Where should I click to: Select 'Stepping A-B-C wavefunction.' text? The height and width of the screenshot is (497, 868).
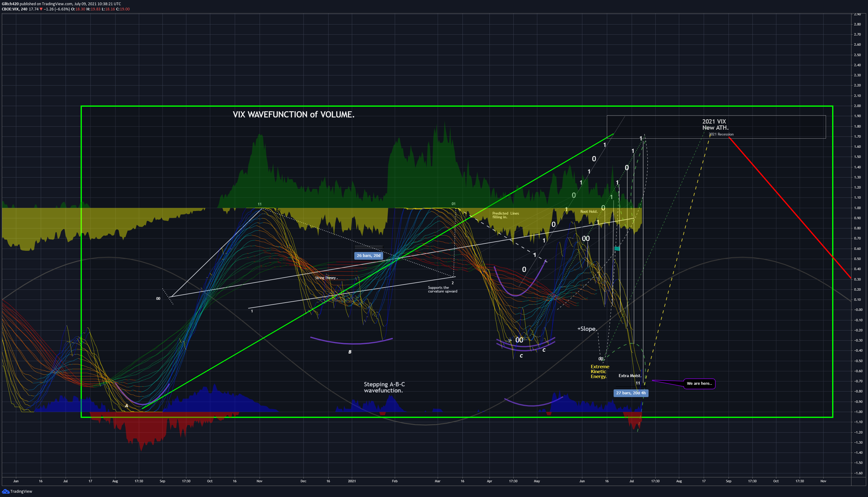[x=384, y=388]
